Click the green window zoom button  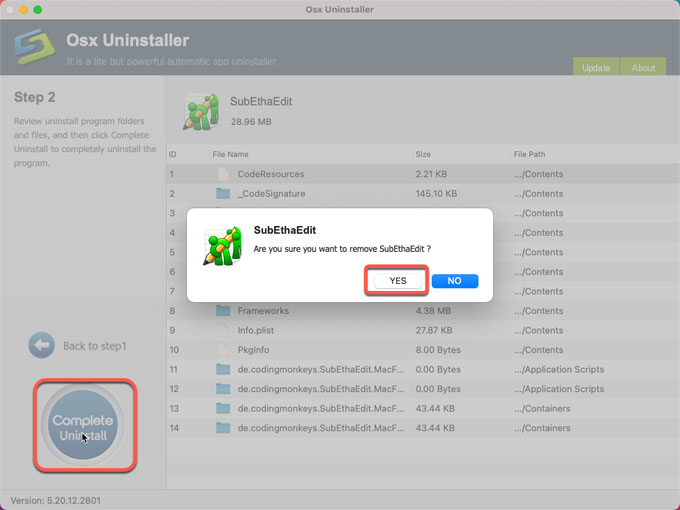[x=38, y=10]
